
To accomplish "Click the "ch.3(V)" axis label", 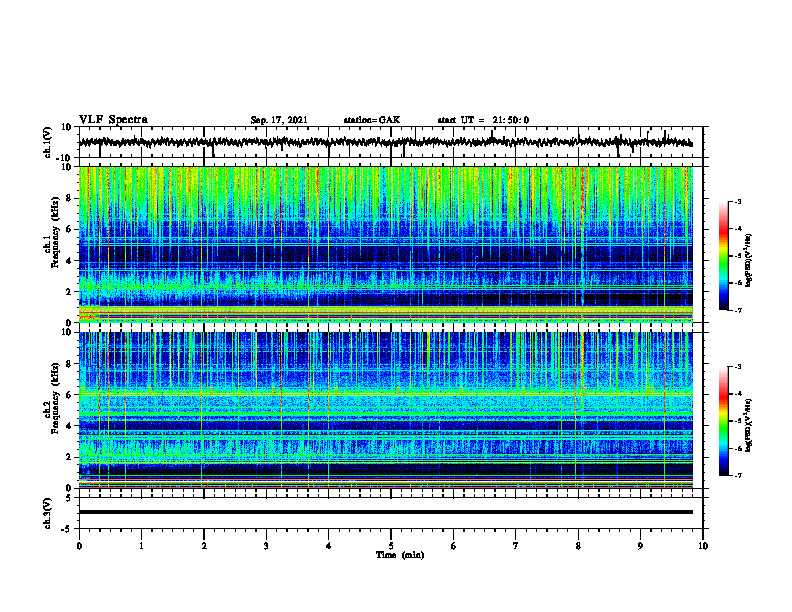I will 48,513.
